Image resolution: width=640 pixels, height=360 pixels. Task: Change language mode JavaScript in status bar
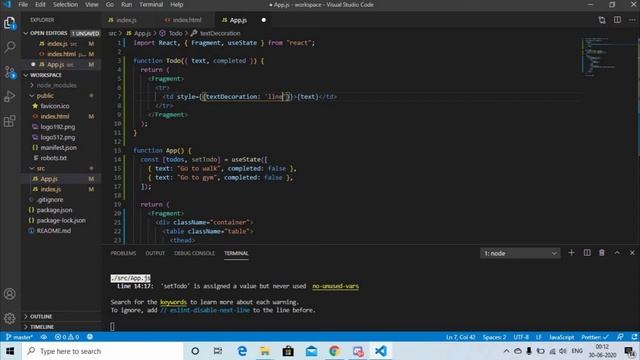coord(561,337)
